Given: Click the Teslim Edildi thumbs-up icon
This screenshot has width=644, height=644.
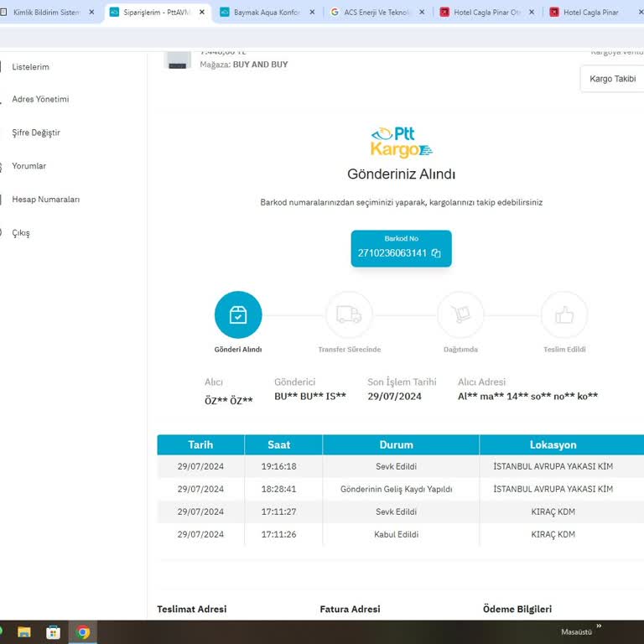Looking at the screenshot, I should [x=564, y=314].
